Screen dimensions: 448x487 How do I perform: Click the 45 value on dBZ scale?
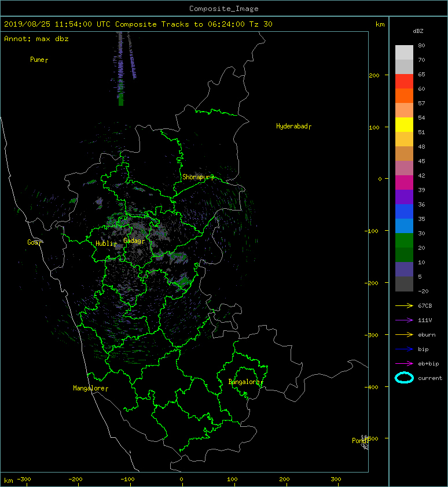pos(421,161)
